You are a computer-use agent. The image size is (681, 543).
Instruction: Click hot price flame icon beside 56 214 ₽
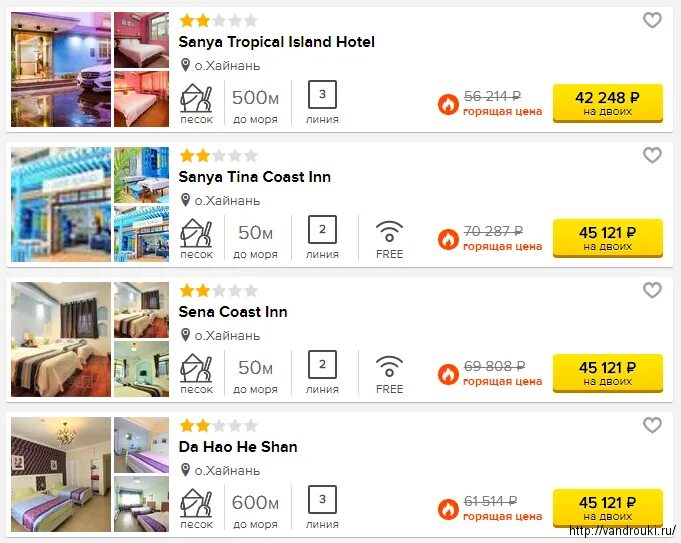coord(448,104)
